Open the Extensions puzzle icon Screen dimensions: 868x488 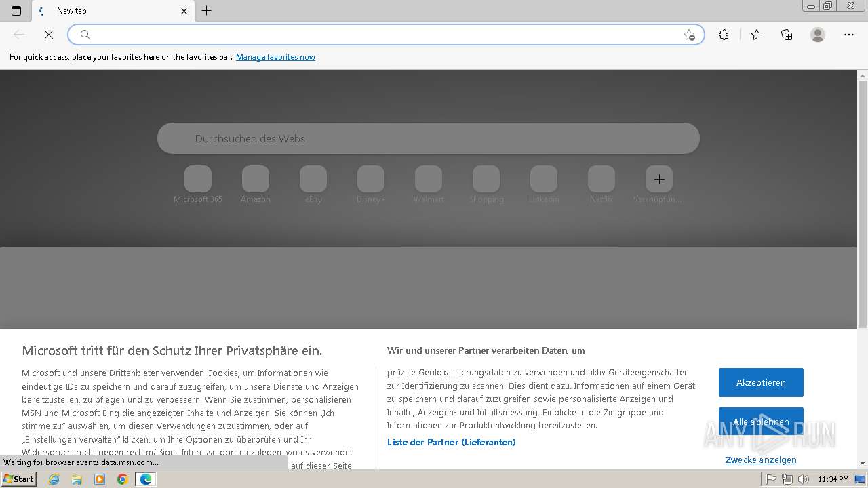[x=724, y=35]
